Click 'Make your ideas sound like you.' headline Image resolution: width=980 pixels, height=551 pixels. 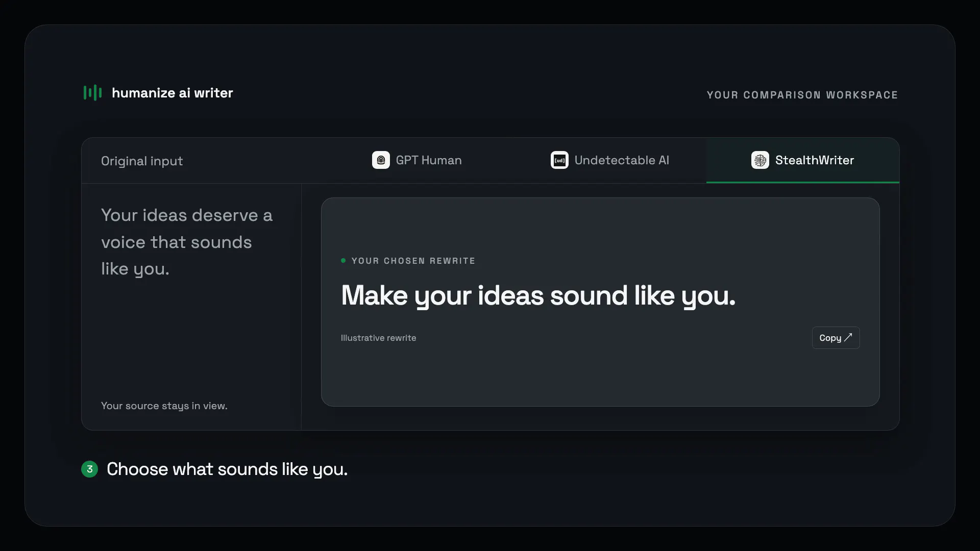(538, 295)
